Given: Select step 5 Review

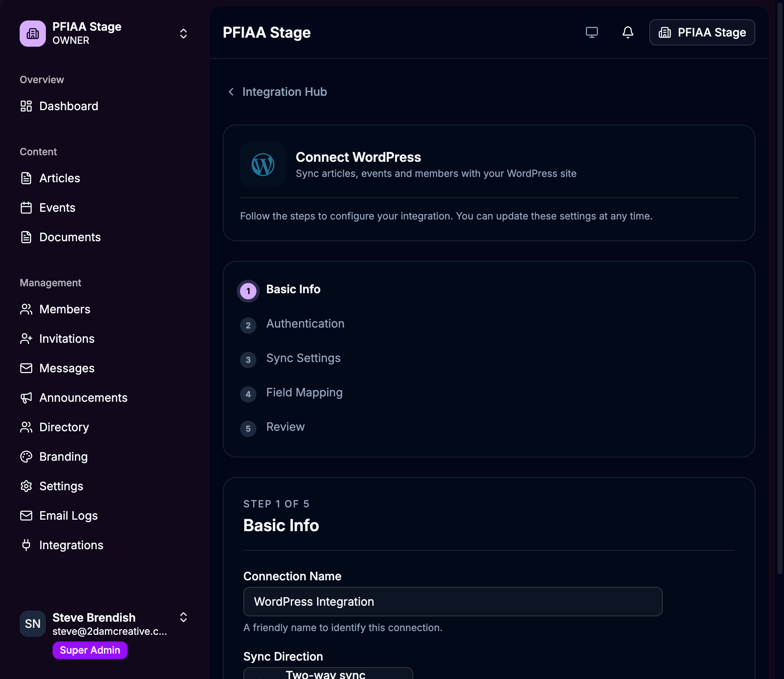Looking at the screenshot, I should click(x=286, y=427).
